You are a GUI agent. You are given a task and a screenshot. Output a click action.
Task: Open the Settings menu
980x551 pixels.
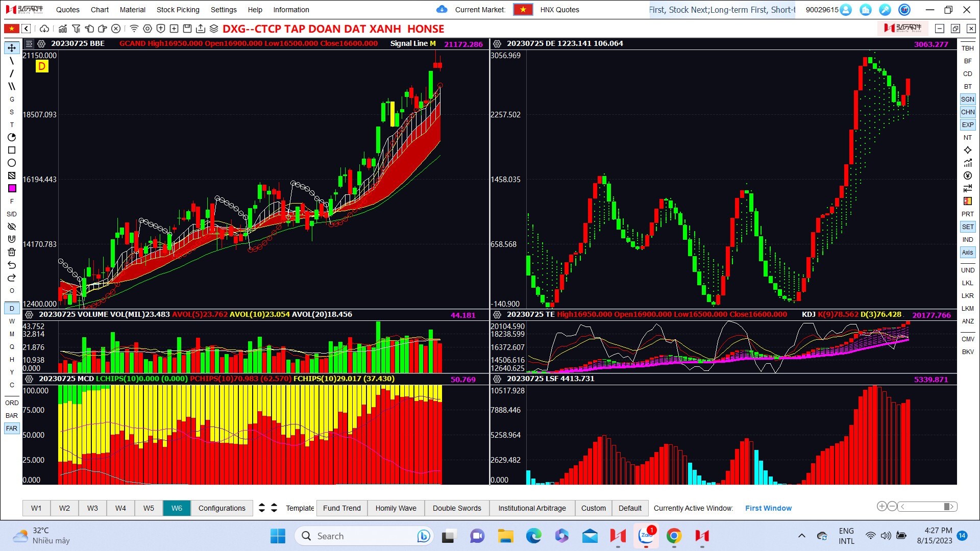click(224, 10)
